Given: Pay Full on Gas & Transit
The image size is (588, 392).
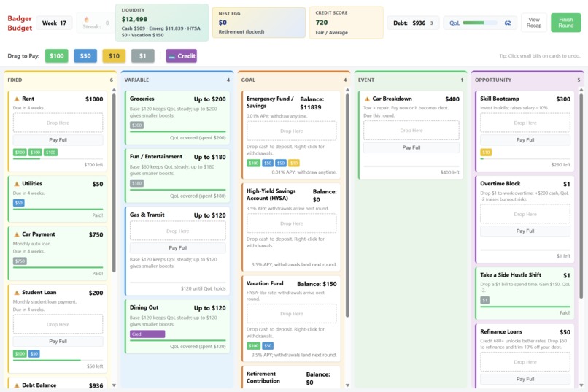Looking at the screenshot, I should (x=178, y=248).
